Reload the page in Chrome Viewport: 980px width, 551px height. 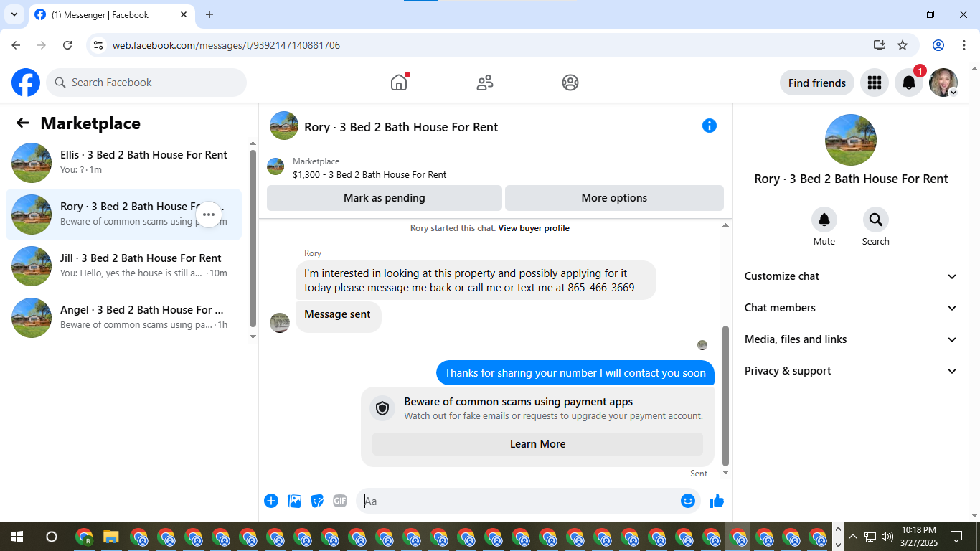67,45
